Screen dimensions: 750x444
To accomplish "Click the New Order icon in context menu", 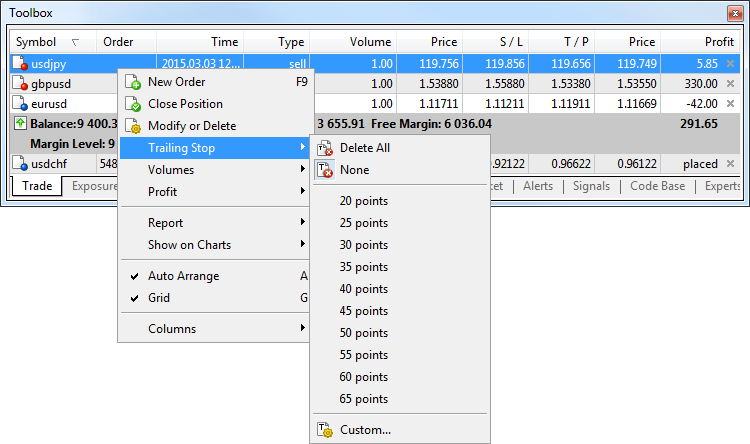I will 133,82.
